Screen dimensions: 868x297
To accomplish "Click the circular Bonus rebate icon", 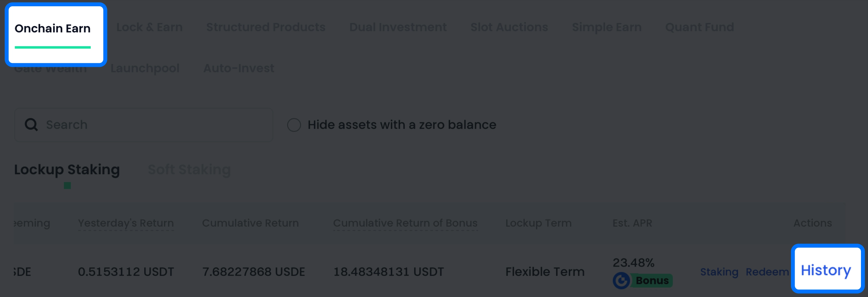I will (x=622, y=281).
